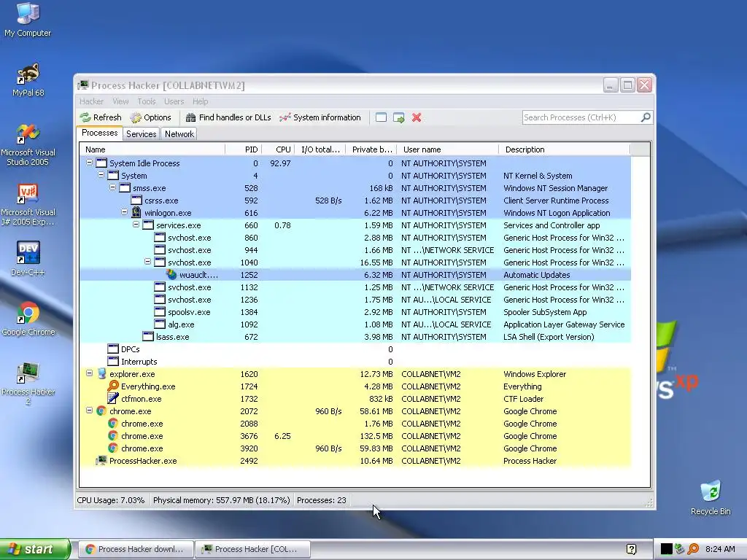This screenshot has width=747, height=560.
Task: Click the help question mark in taskbar
Action: [631, 549]
